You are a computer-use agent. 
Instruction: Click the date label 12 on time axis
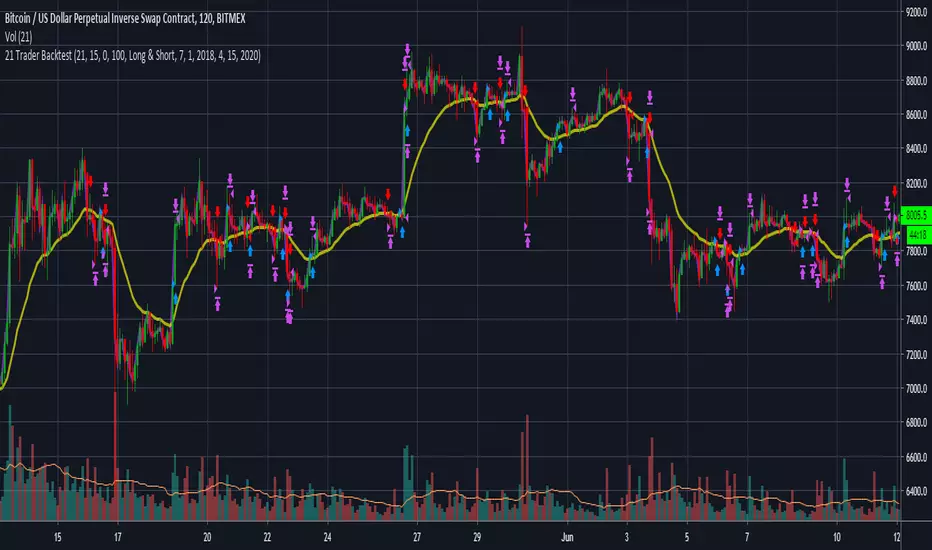896,538
